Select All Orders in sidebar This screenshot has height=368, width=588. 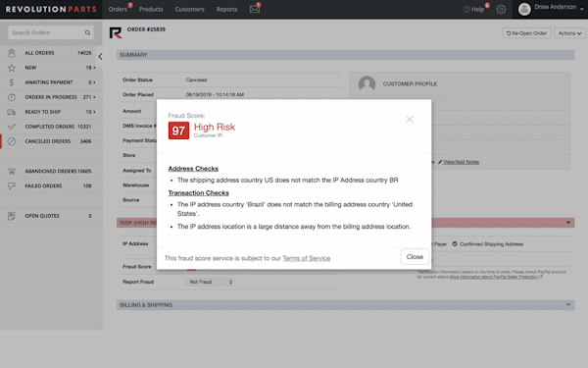[x=51, y=53]
